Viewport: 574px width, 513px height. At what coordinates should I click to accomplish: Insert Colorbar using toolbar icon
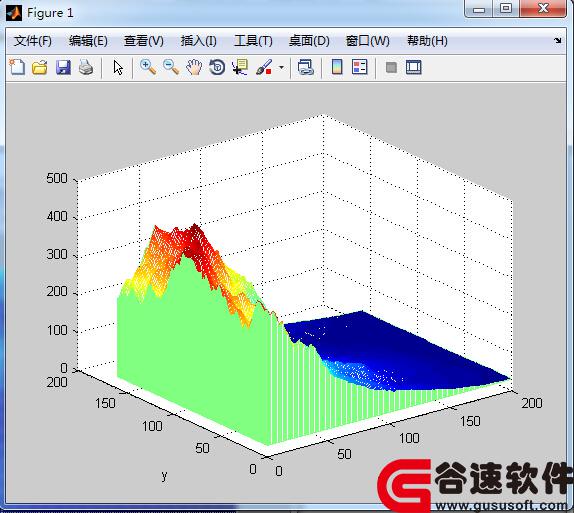pyautogui.click(x=337, y=67)
